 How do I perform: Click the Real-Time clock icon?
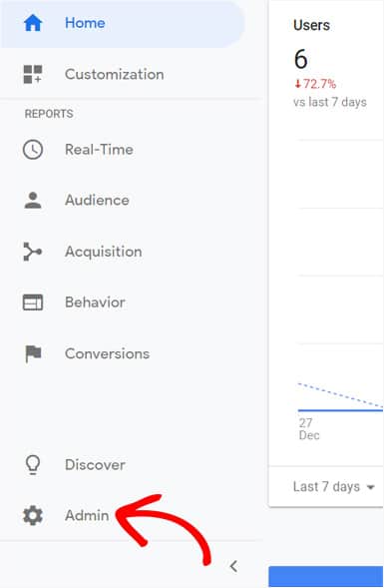click(33, 150)
